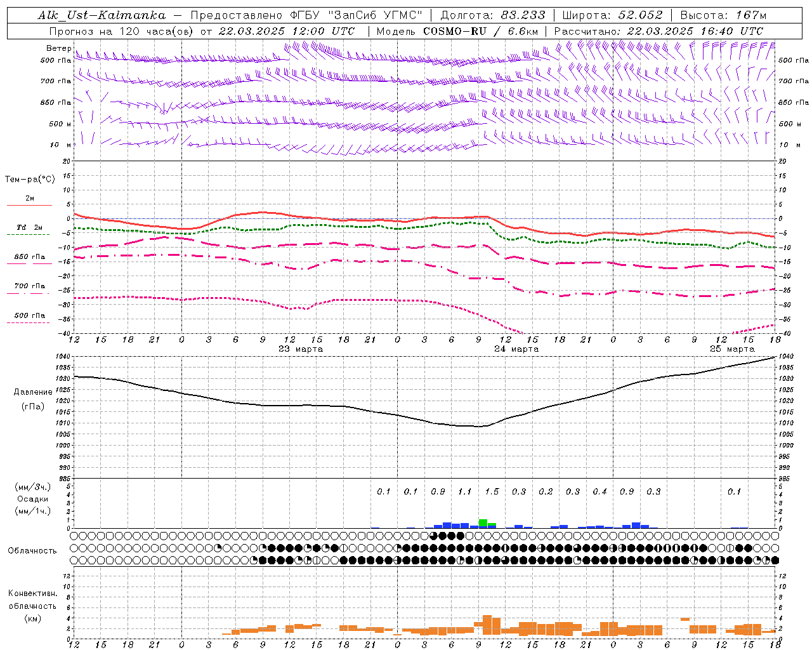Click the "Прогноз на 120 часа(ов)" forecast text

pos(122,31)
